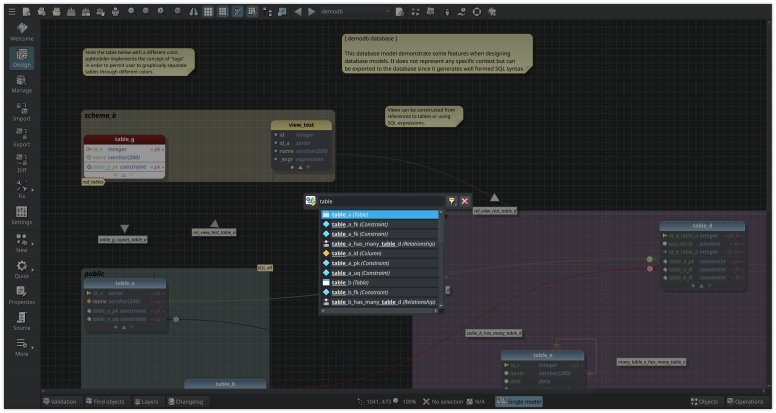Click the '[ demodb database ]' note textbox
The image size is (776, 413).
(437, 53)
